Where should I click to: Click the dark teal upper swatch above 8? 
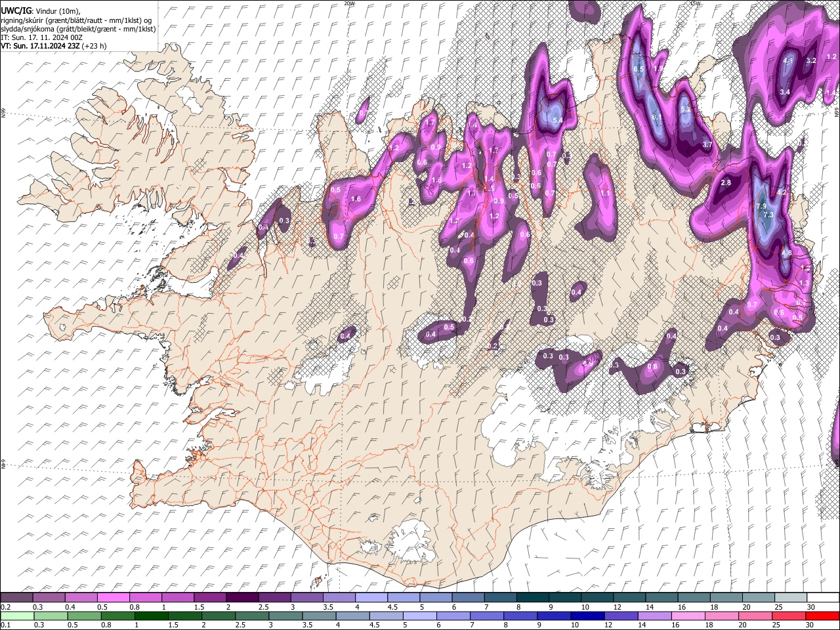point(532,597)
